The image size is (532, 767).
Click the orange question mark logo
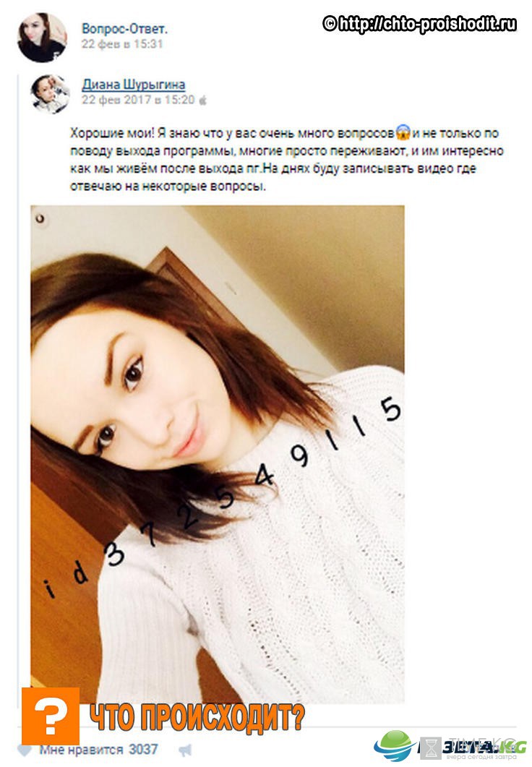[x=51, y=716]
